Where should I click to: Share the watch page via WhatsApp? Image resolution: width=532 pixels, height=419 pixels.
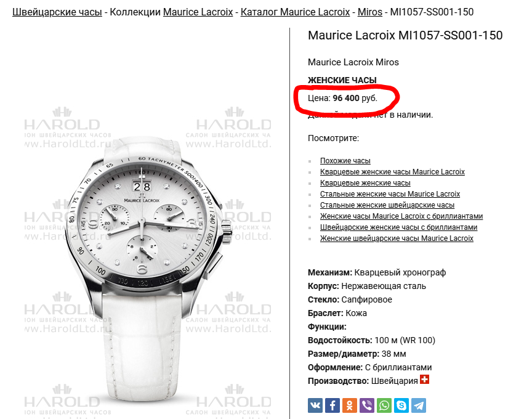coord(384,405)
